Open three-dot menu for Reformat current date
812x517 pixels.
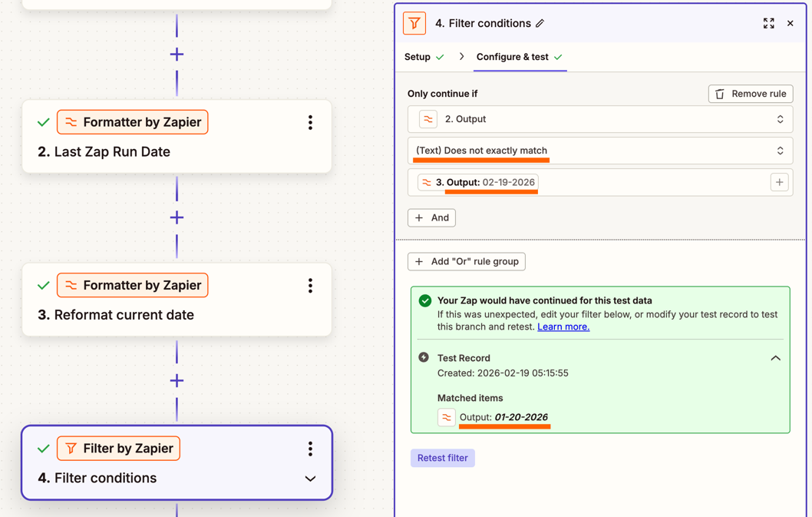coord(310,286)
